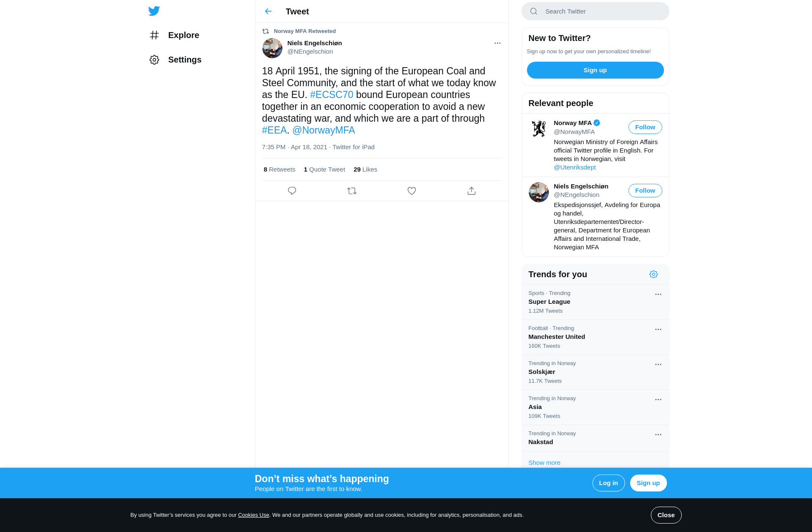Open Niels Engelschiøn's profile picture on tweet
Screen dimensions: 812x532
click(272, 48)
